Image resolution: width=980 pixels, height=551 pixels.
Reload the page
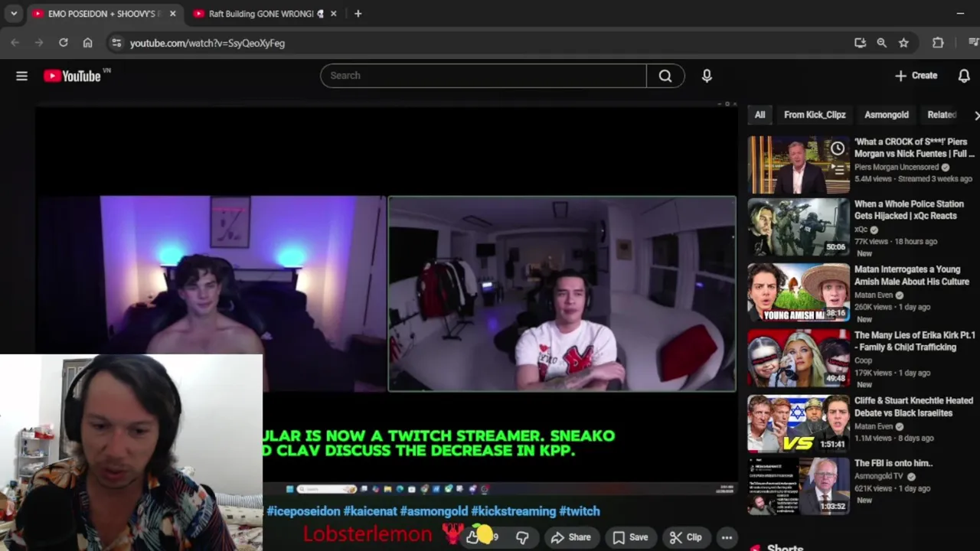tap(64, 43)
